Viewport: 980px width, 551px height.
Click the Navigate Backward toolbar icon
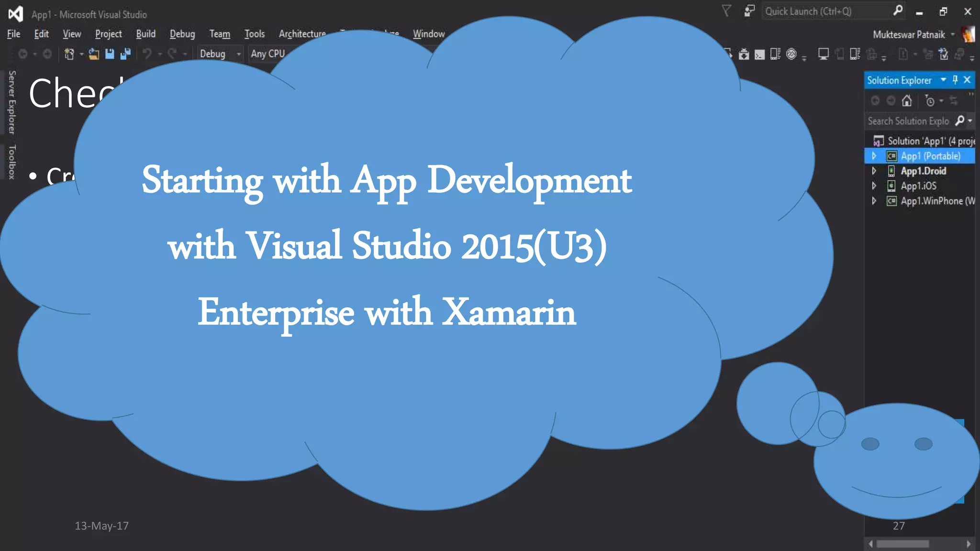[22, 54]
